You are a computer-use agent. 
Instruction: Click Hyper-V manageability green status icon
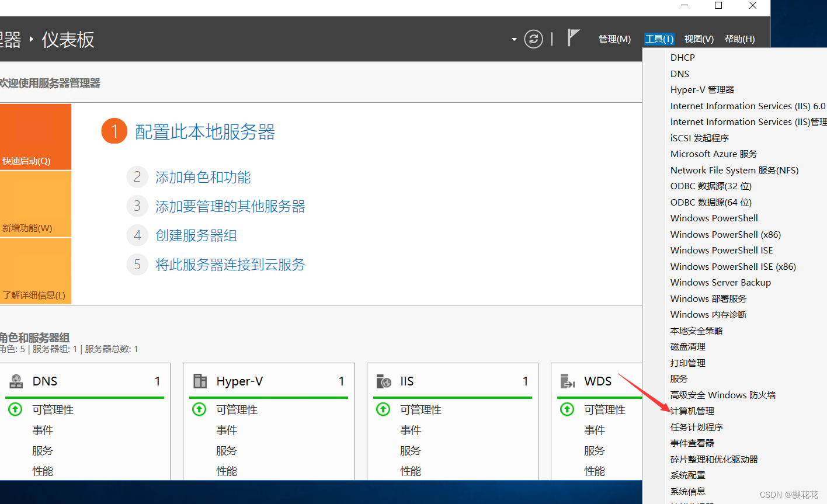[199, 409]
